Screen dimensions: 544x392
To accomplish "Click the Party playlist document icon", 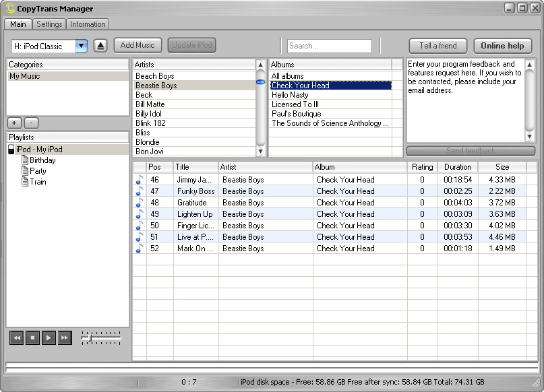I will tap(25, 171).
